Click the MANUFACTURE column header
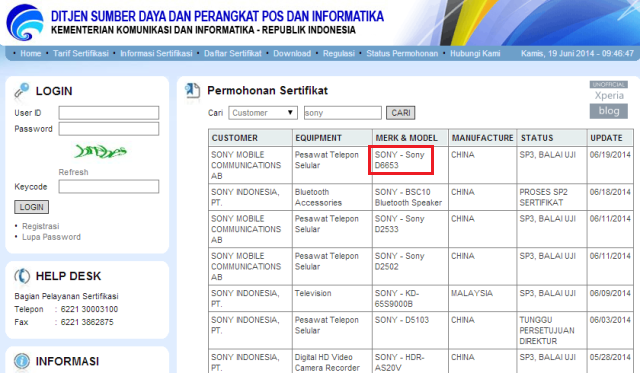Viewport: 640px width, 373px height. pyautogui.click(x=482, y=138)
